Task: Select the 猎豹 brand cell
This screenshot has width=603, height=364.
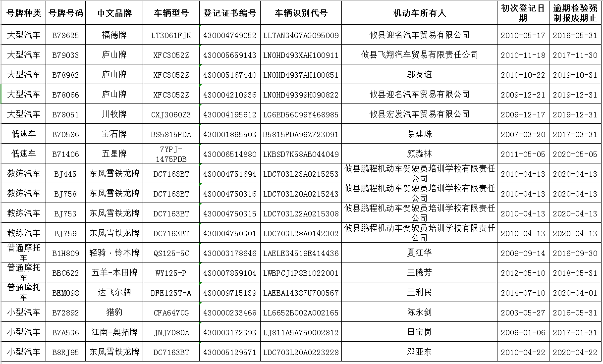Action: point(114,312)
